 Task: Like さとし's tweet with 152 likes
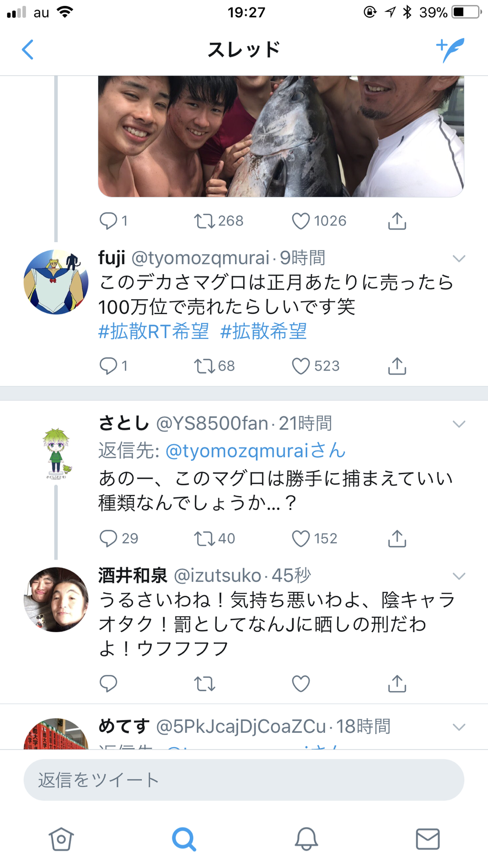(x=300, y=538)
